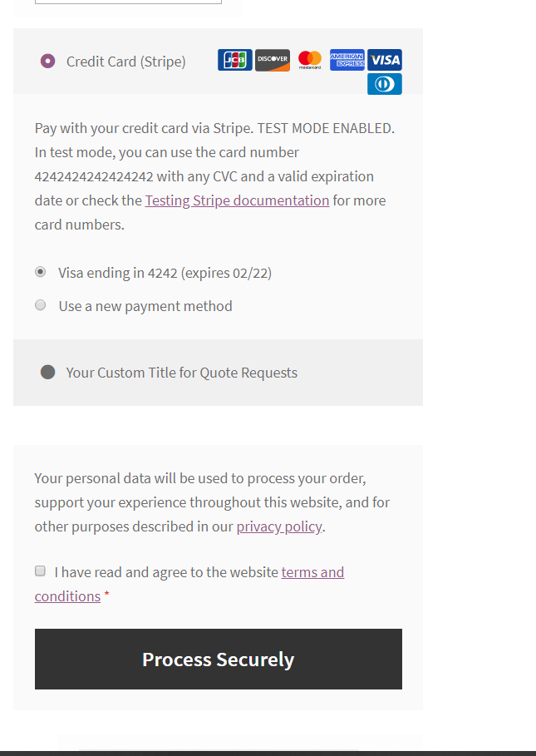
Task: Click the Visa ending in 4242 label
Action: point(165,273)
